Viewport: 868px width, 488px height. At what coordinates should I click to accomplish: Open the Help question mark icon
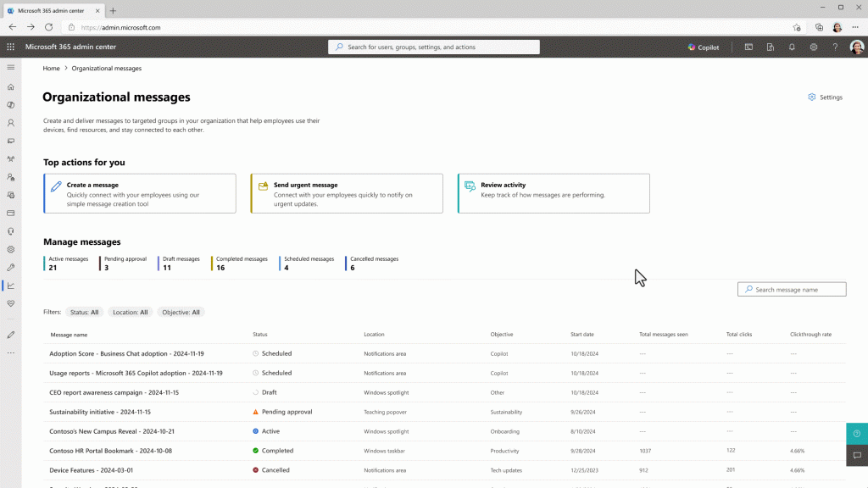tap(835, 47)
